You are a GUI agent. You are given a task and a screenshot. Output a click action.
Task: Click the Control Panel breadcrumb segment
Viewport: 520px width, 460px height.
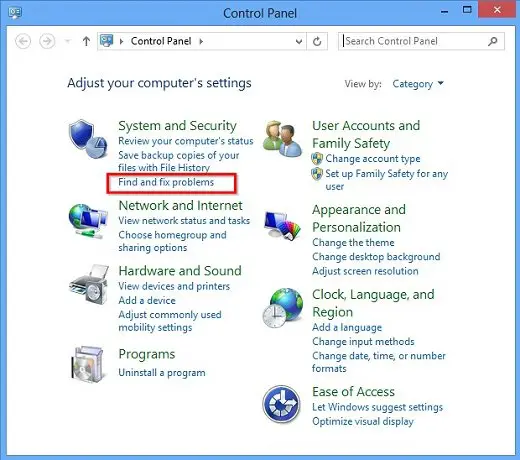click(161, 41)
